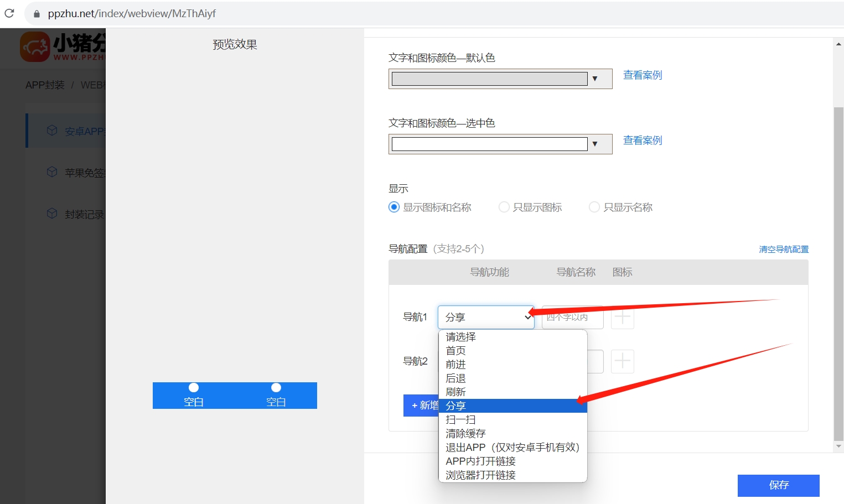Click the APP封装 breadcrumb item

(45, 85)
